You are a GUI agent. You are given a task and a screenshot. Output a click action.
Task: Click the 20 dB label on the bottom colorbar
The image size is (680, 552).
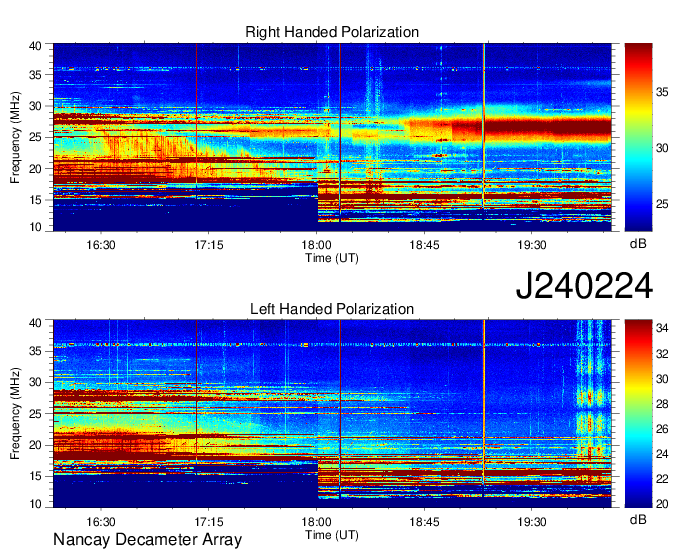pyautogui.click(x=662, y=504)
